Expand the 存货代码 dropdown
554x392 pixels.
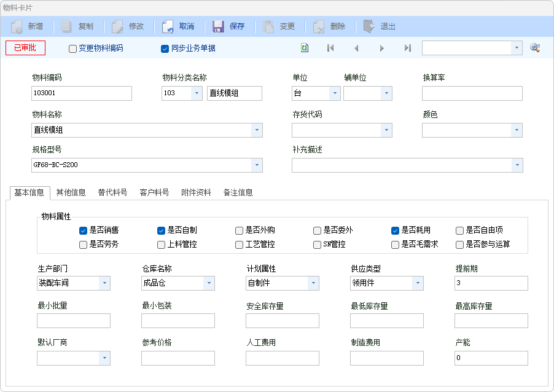386,130
